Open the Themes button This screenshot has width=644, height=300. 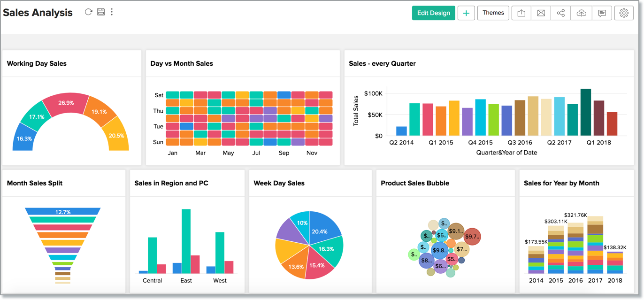coord(493,13)
